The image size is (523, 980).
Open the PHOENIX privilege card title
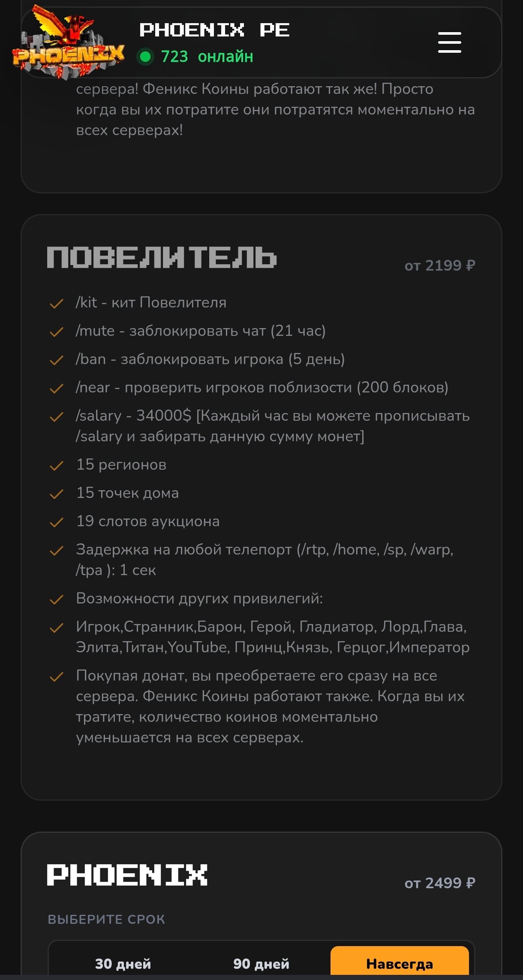[127, 875]
